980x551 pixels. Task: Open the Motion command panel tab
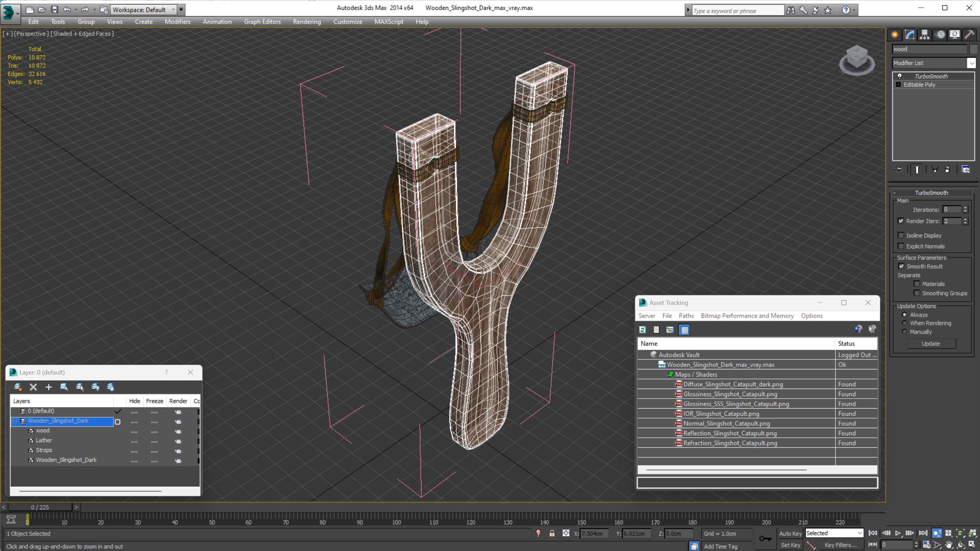[940, 35]
